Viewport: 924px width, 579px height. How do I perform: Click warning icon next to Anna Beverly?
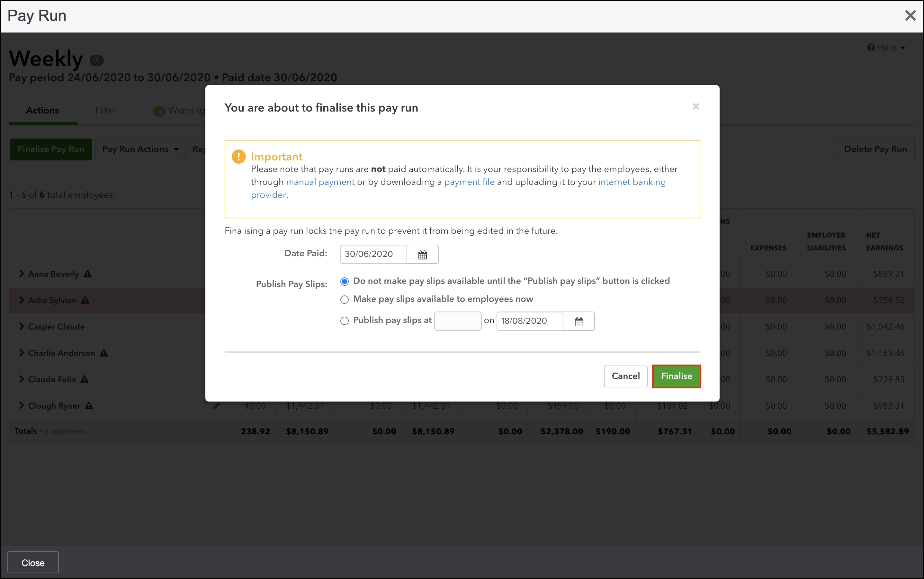point(88,274)
